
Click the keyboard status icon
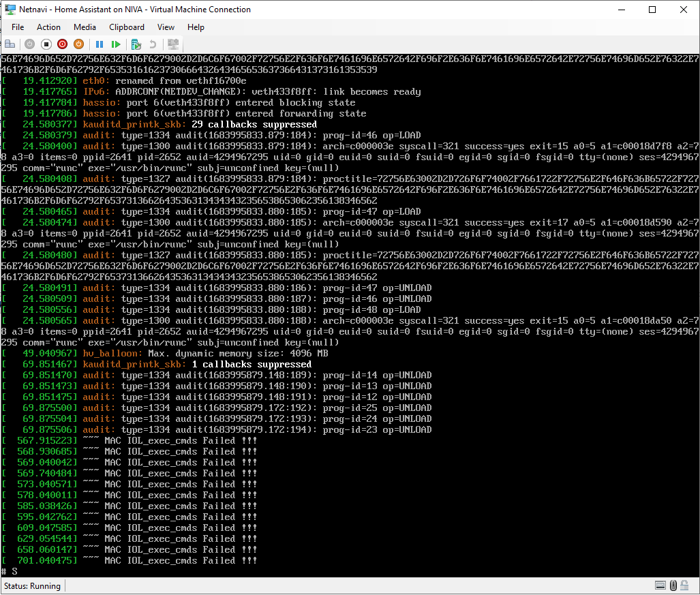[660, 585]
